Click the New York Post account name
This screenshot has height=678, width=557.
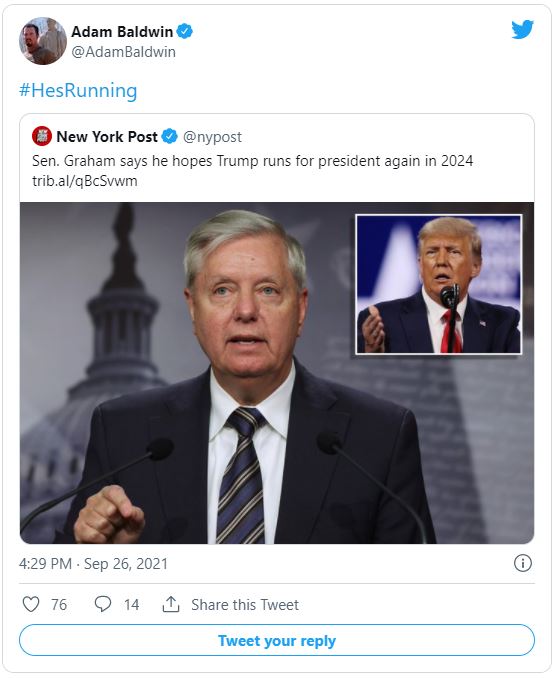click(x=107, y=137)
